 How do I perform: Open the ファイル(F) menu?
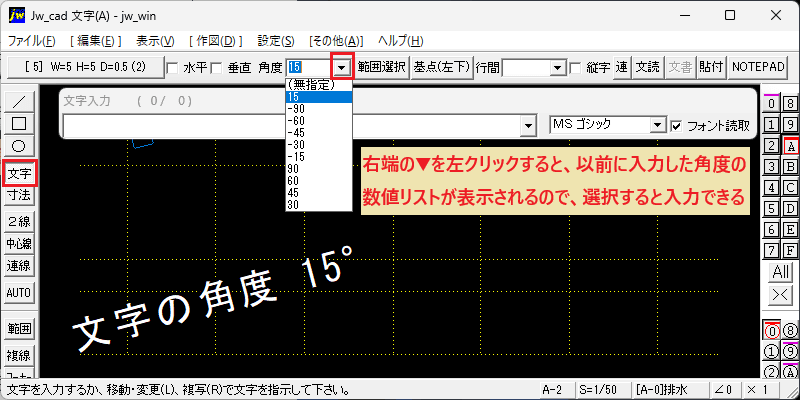pos(32,41)
